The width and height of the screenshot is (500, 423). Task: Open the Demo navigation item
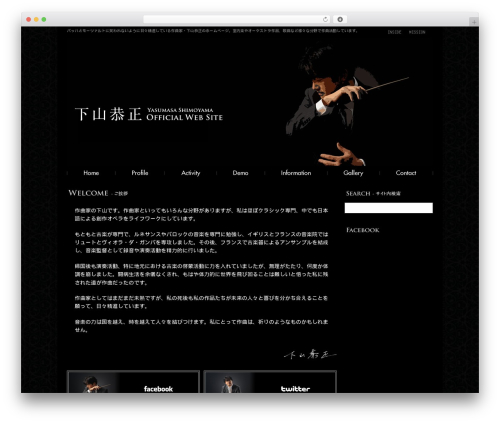coord(240,173)
